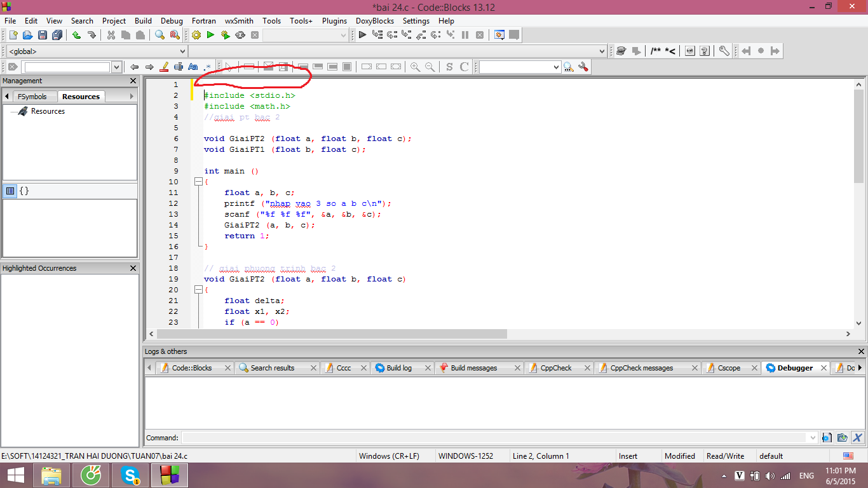Image resolution: width=868 pixels, height=488 pixels.
Task: Click the Cut scissors icon
Action: (111, 35)
